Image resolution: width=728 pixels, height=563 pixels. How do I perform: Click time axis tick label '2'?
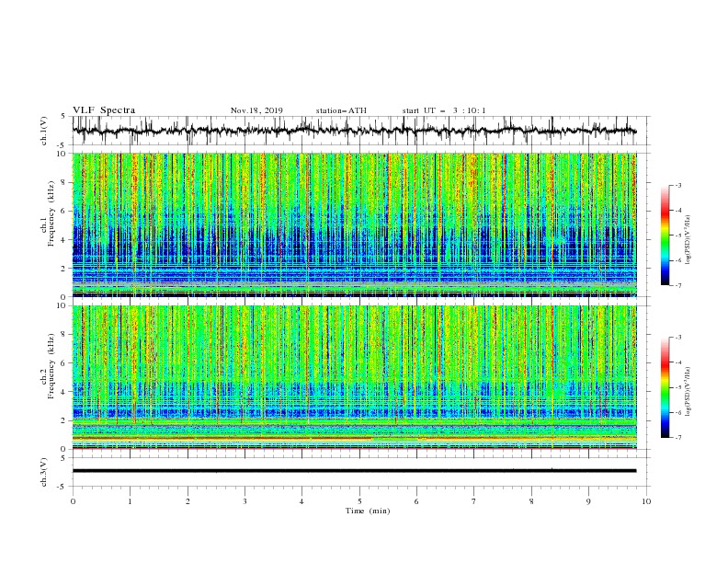click(x=188, y=501)
